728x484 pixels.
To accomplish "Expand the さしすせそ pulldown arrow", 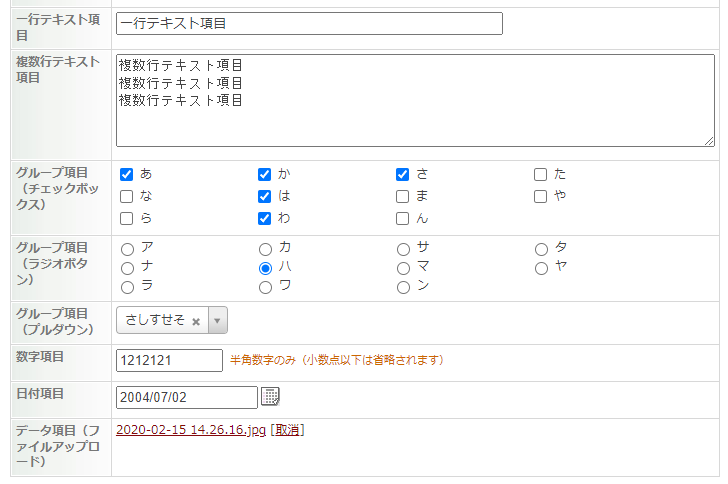I will tap(218, 321).
